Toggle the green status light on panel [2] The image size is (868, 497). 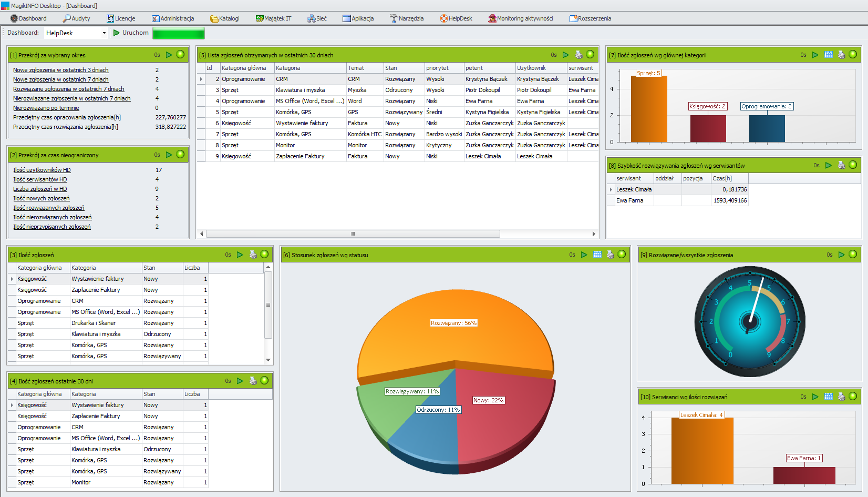tap(180, 155)
